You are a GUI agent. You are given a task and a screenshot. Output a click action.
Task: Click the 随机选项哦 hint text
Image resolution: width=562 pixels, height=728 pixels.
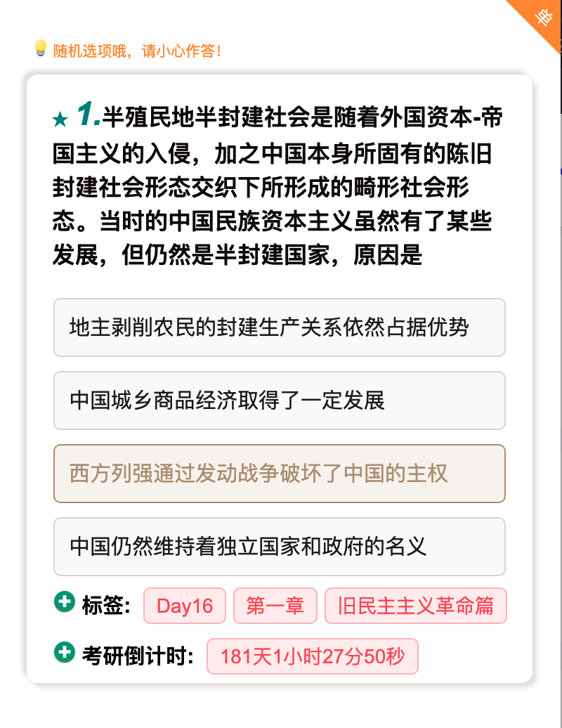(x=89, y=51)
